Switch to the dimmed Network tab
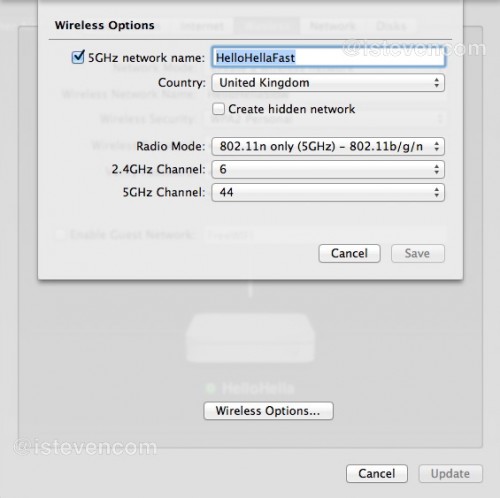The width and height of the screenshot is (500, 498). pyautogui.click(x=333, y=26)
